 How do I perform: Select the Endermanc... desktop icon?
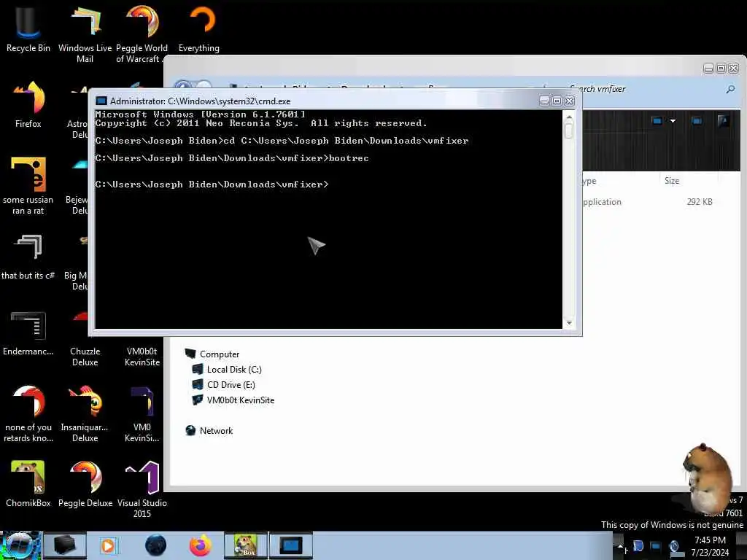(28, 332)
